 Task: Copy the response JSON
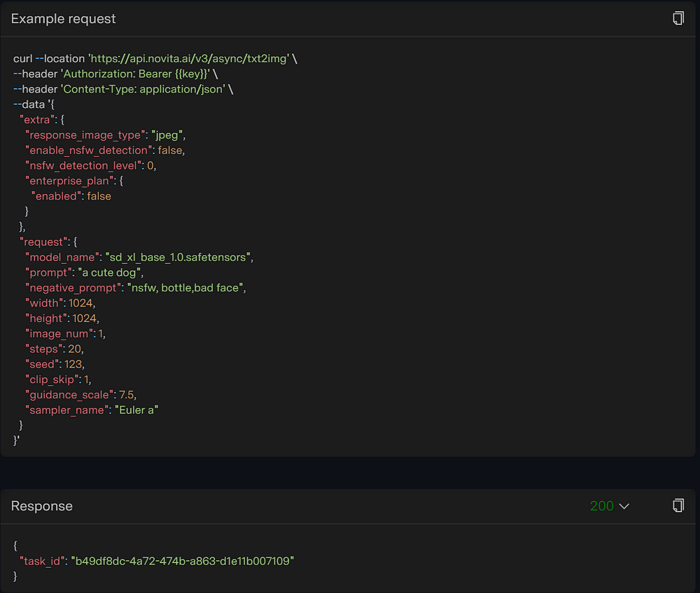(x=678, y=505)
